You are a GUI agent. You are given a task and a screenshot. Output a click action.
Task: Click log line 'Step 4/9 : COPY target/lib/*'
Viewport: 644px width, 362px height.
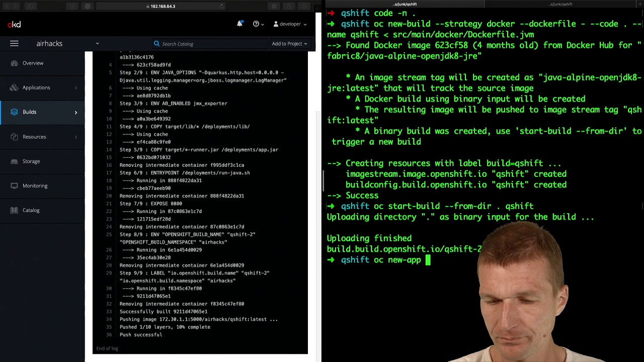[x=185, y=126]
